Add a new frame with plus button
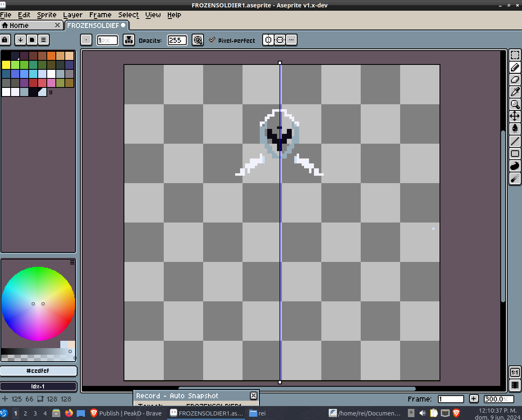 (x=474, y=399)
